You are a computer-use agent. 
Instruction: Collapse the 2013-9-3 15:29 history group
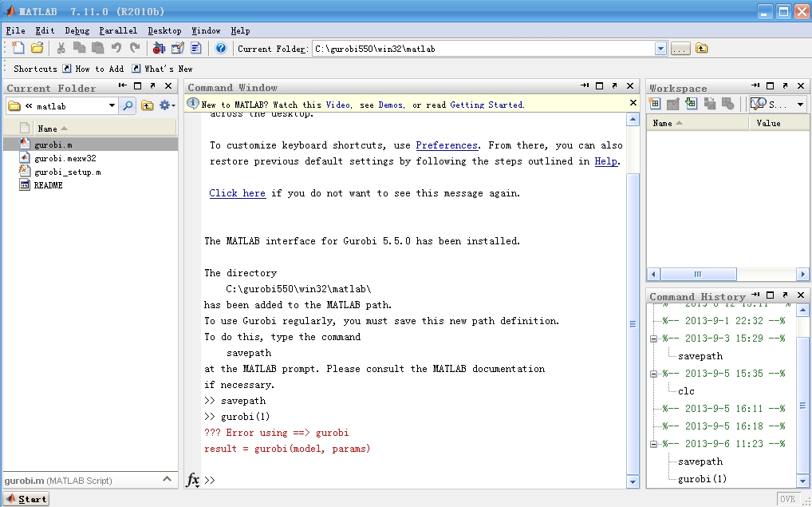653,339
